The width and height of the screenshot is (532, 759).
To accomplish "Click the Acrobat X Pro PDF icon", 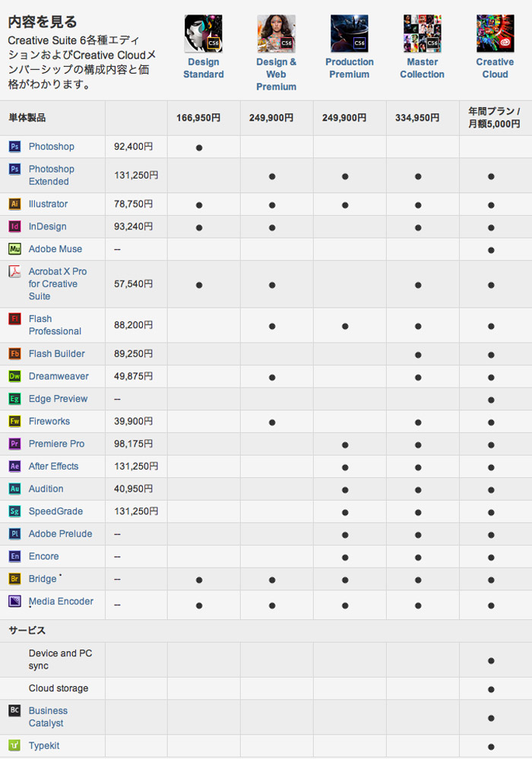I will [x=14, y=271].
